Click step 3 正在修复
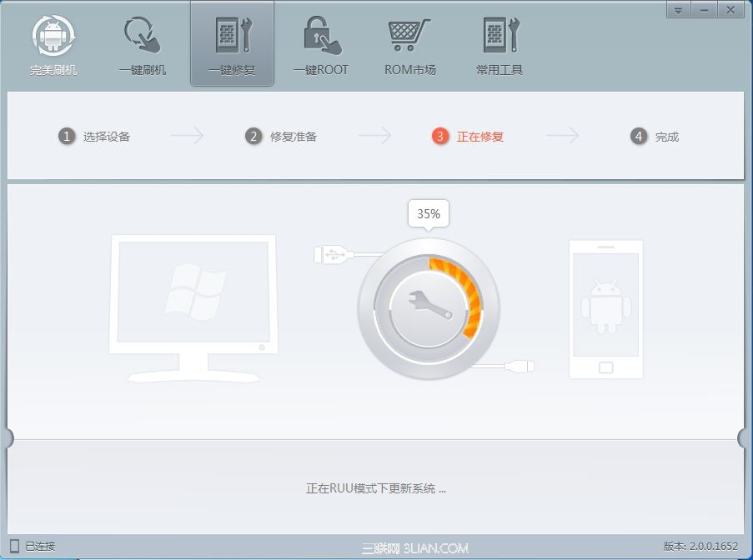The image size is (753, 560). pos(468,137)
